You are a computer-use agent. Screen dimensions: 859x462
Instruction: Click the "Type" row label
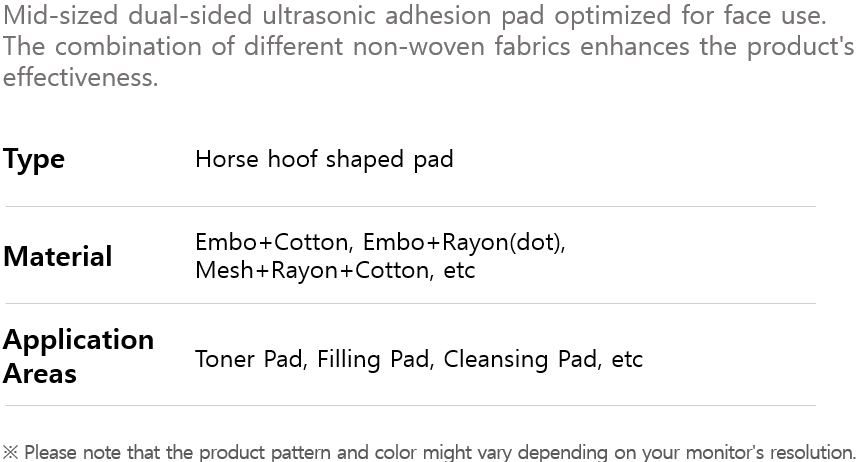pyautogui.click(x=34, y=160)
